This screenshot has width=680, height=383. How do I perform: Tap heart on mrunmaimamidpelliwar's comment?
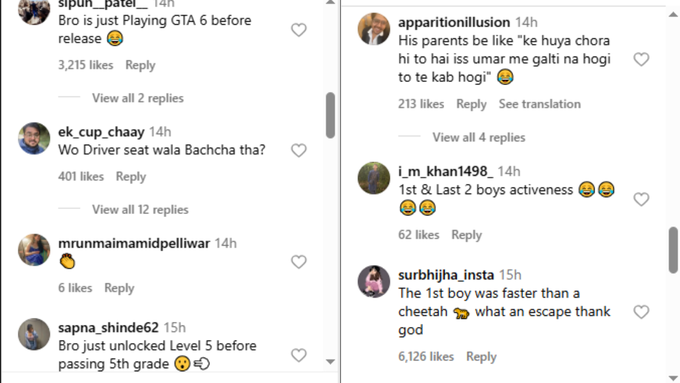(298, 262)
